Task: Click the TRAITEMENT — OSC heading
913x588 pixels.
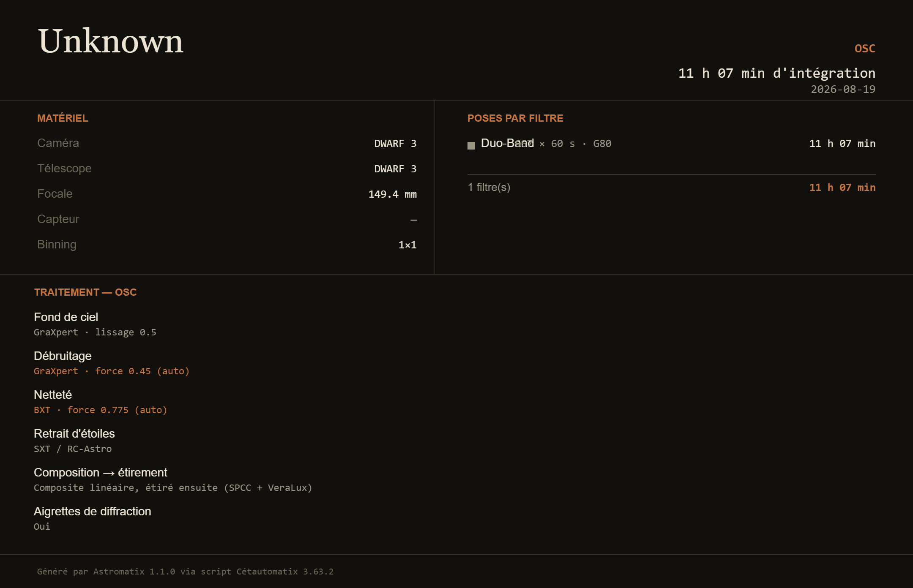Action: coord(85,292)
